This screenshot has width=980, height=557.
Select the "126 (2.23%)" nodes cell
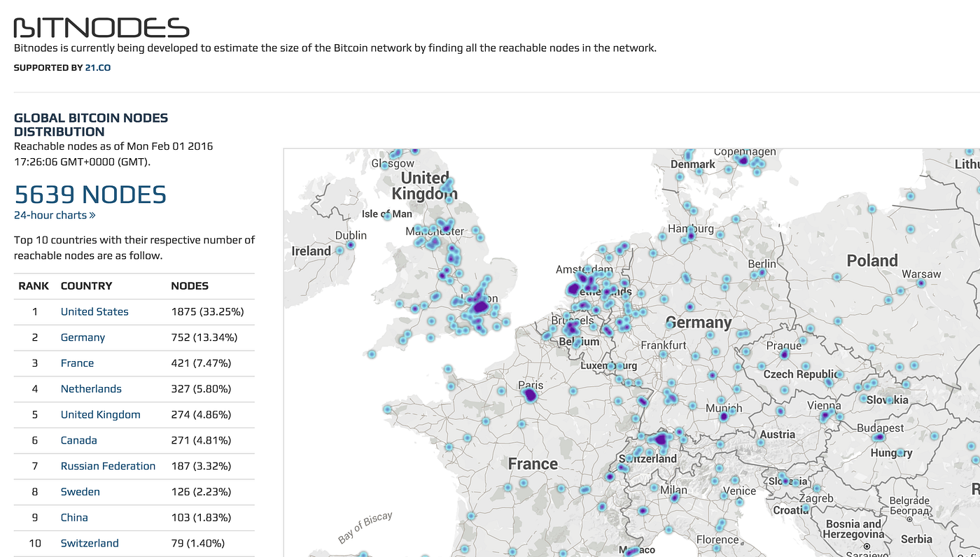point(202,492)
